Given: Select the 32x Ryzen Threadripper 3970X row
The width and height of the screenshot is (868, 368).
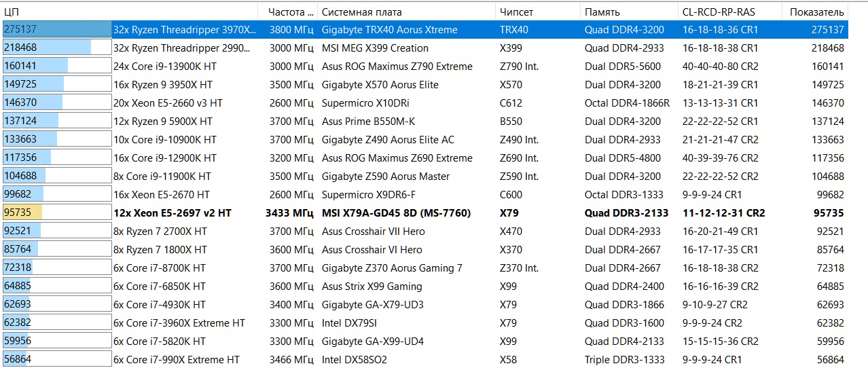Looking at the screenshot, I should (x=424, y=30).
